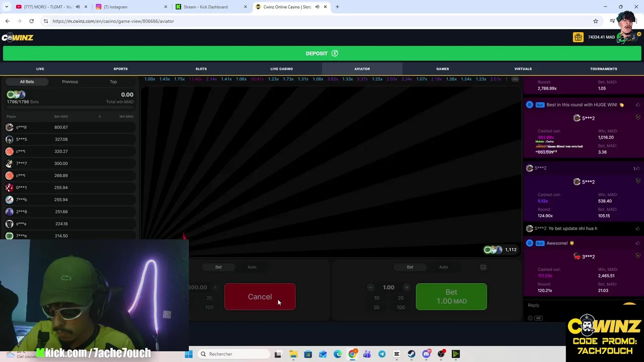Click the Rechercher taskbar search box
644x362 pixels.
pos(233,354)
